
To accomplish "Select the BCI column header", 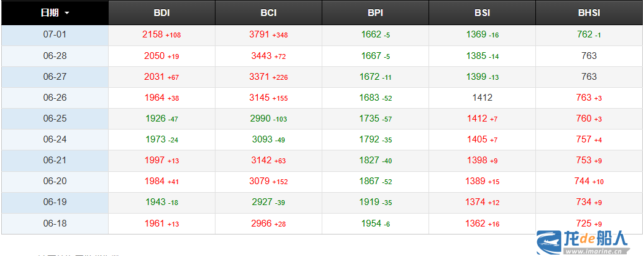I will (268, 13).
